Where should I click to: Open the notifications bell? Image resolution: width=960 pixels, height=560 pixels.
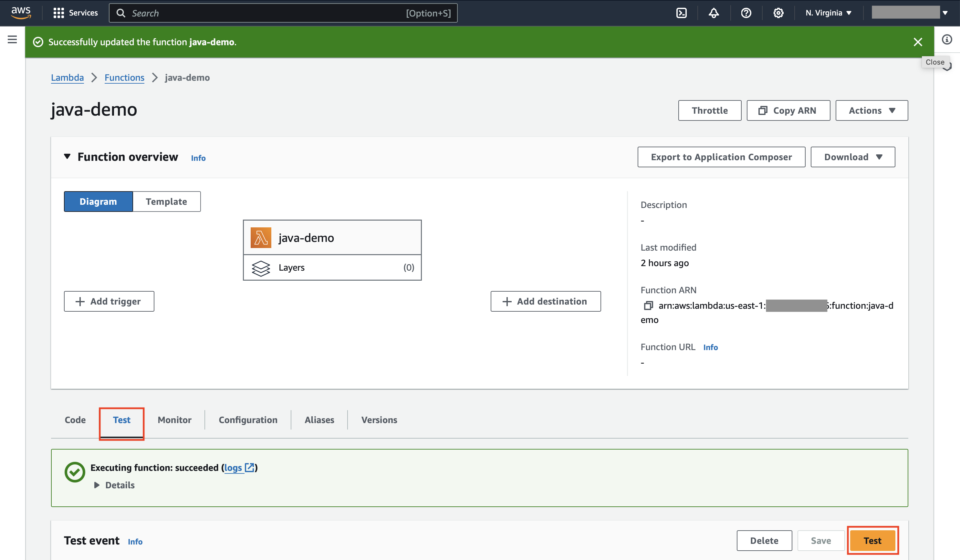pos(714,13)
